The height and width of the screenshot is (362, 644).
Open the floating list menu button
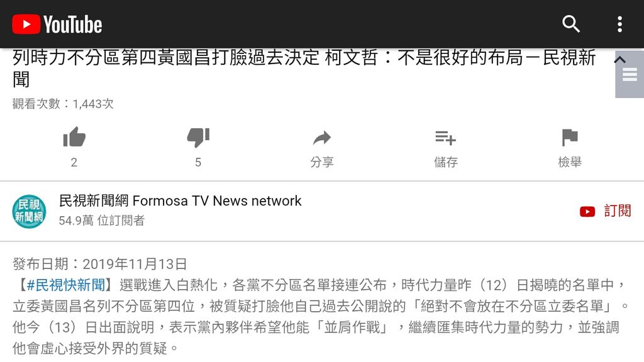click(x=630, y=74)
